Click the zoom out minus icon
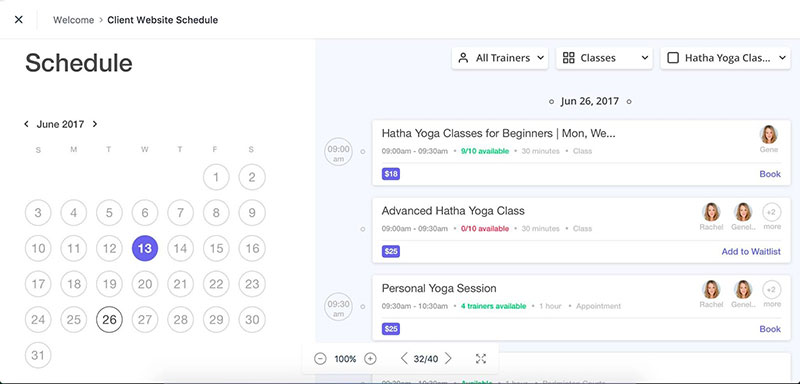Screen dimensions: 800x384 tap(320, 359)
